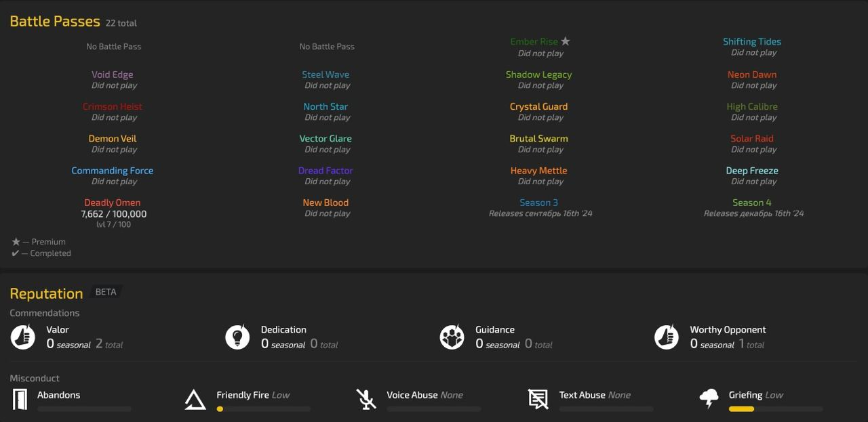Click the Battle Passes section heading
Screen dimensions: 868x422
(x=55, y=21)
